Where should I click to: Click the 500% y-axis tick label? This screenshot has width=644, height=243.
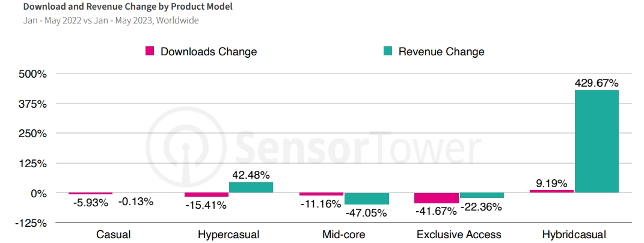[x=34, y=74]
